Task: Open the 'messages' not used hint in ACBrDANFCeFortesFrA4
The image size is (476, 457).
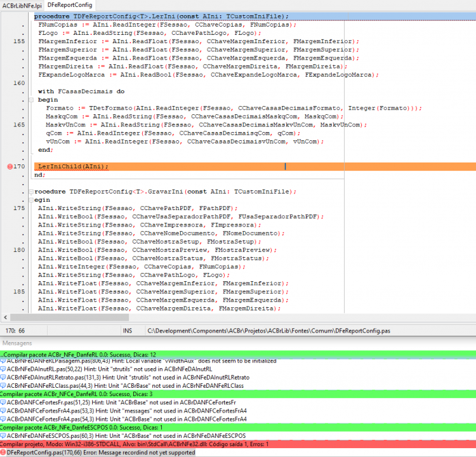Action: (x=126, y=411)
